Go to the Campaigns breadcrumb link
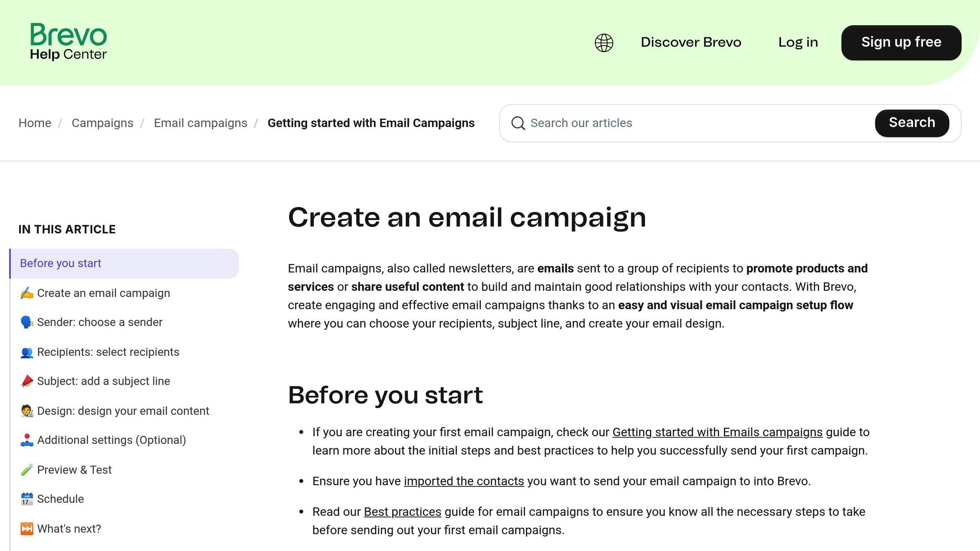The image size is (980, 551). pos(102,123)
